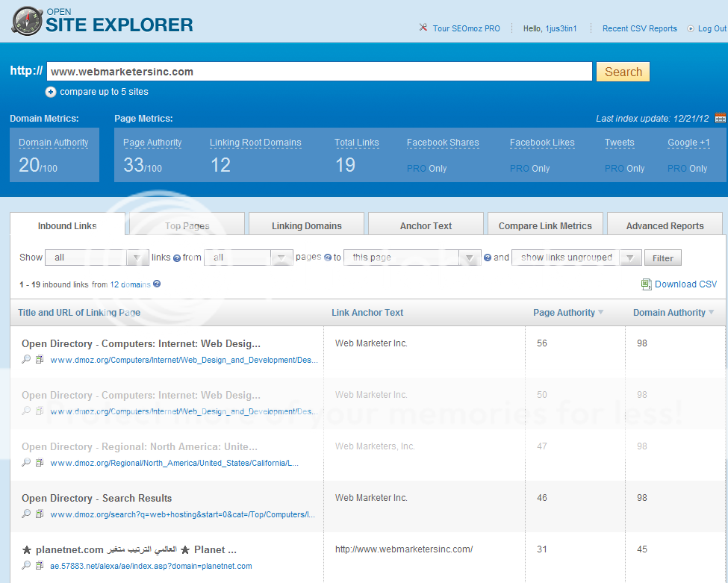
Task: Switch to the Linking Domains tab
Action: [306, 225]
